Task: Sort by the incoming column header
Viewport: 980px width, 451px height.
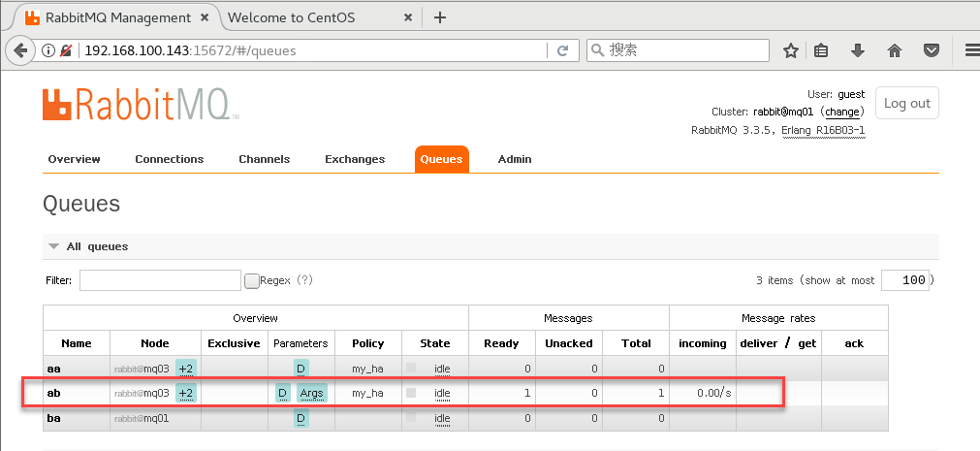Action: pyautogui.click(x=703, y=343)
